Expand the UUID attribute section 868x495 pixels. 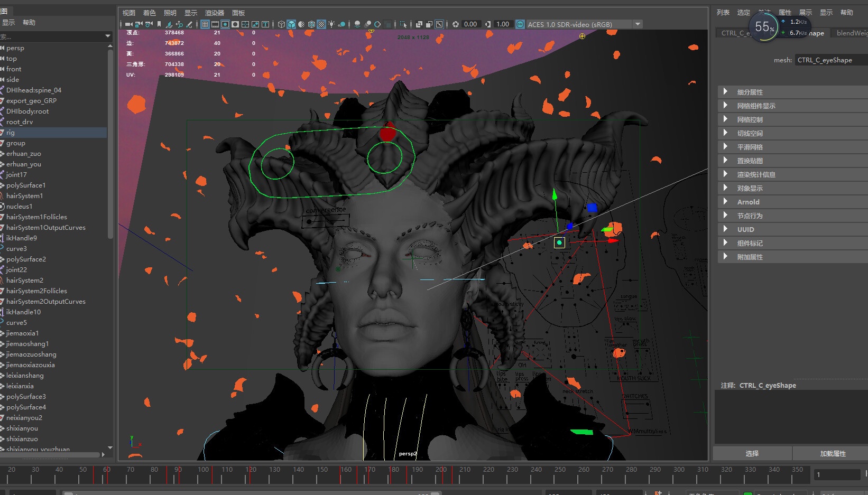pos(745,229)
